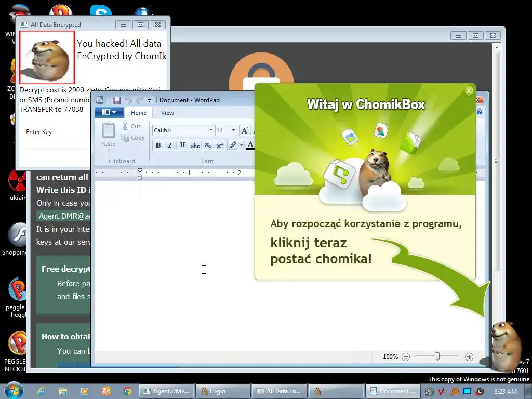532x399 pixels.
Task: Toggle italic formatting in WordPad
Action: click(x=170, y=145)
